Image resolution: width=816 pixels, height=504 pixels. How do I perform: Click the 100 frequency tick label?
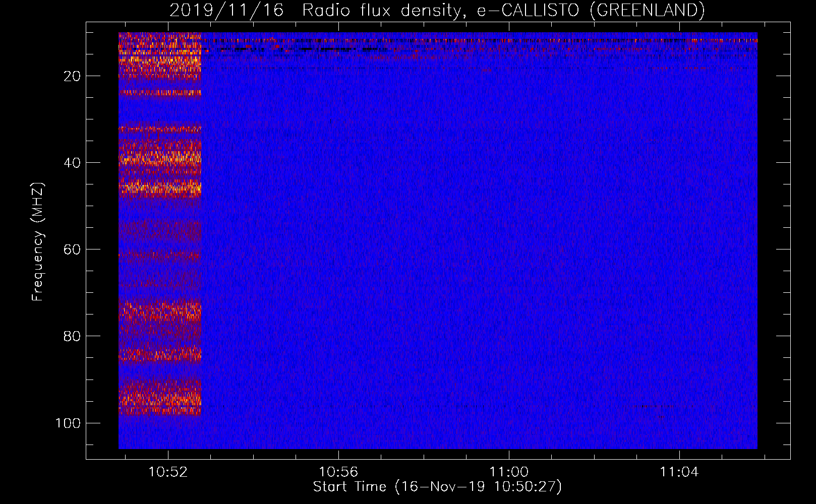[x=68, y=423]
